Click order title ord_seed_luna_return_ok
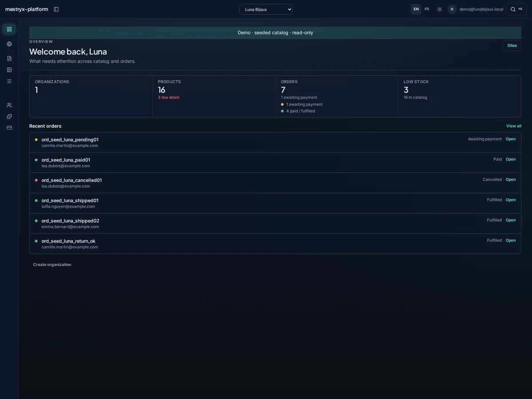 [x=68, y=241]
